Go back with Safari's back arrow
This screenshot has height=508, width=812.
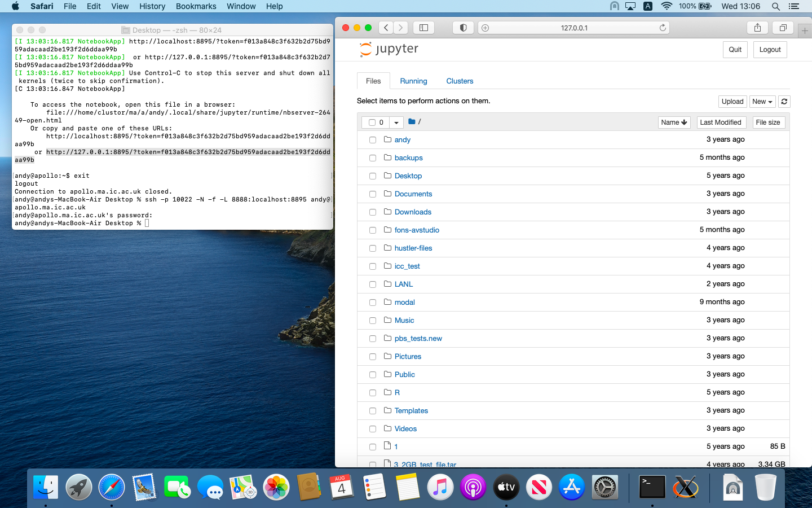(x=386, y=28)
